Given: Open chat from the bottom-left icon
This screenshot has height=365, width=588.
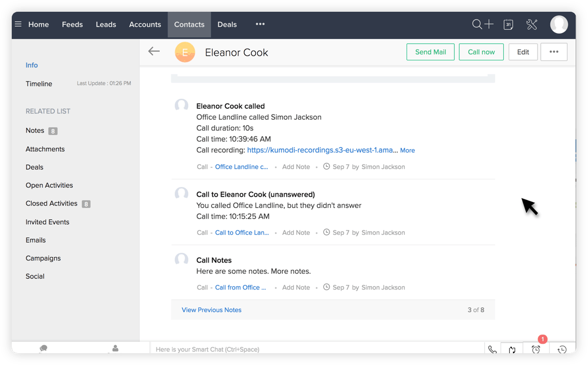Looking at the screenshot, I should pyautogui.click(x=43, y=348).
